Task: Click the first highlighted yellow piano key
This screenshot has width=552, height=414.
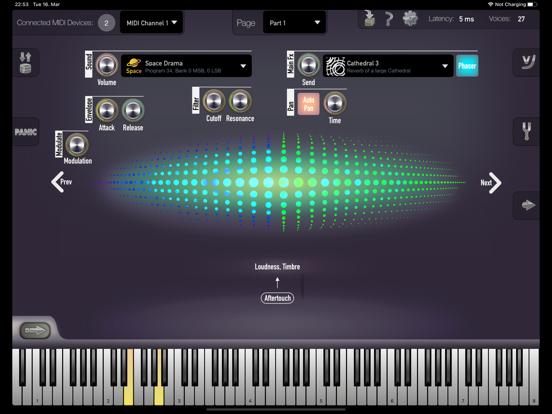Action: point(128,377)
